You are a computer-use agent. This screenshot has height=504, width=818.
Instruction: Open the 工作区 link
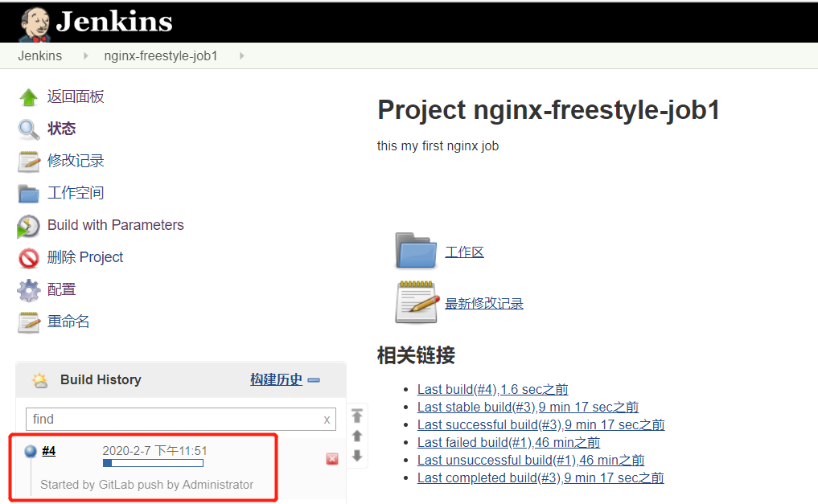[464, 252]
